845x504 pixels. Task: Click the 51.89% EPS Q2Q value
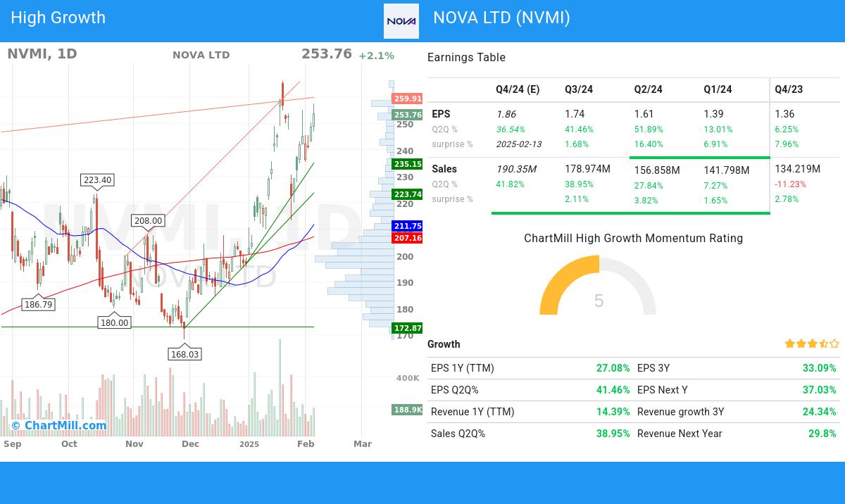(649, 130)
